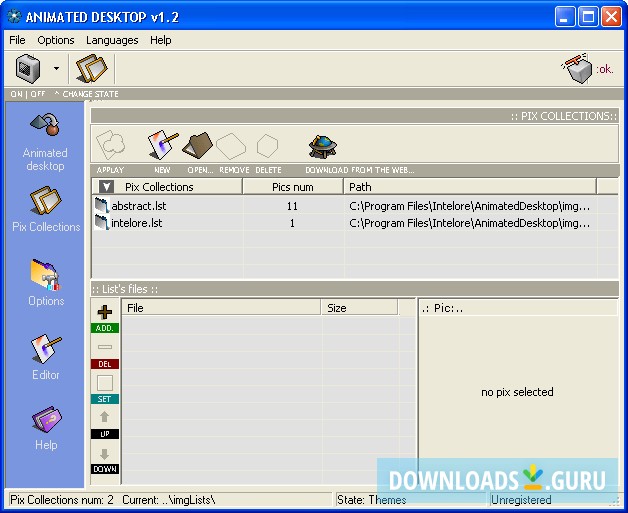Image resolution: width=628 pixels, height=513 pixels.
Task: Click the abstract.lst file icon
Action: tap(102, 206)
